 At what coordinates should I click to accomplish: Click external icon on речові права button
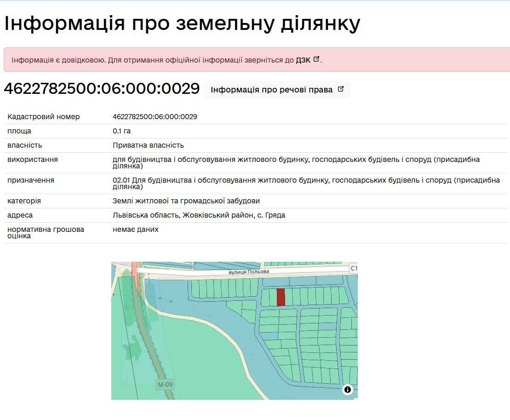click(x=341, y=89)
